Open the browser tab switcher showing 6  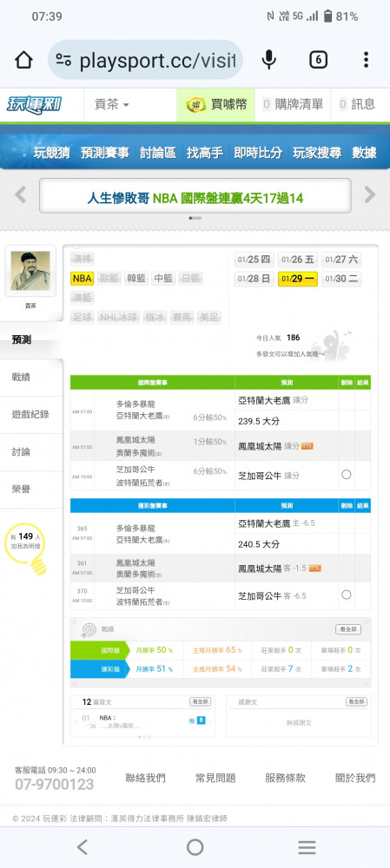tap(318, 59)
